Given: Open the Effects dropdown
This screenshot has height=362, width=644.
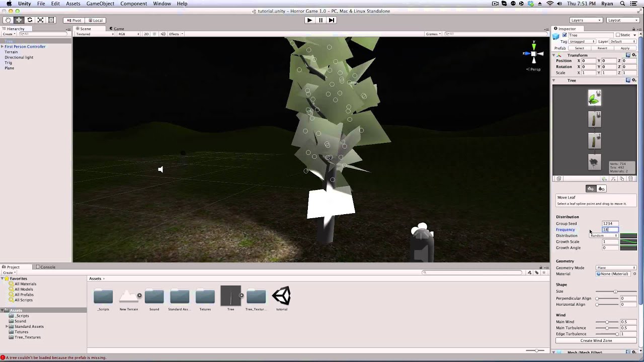Looking at the screenshot, I should 176,34.
